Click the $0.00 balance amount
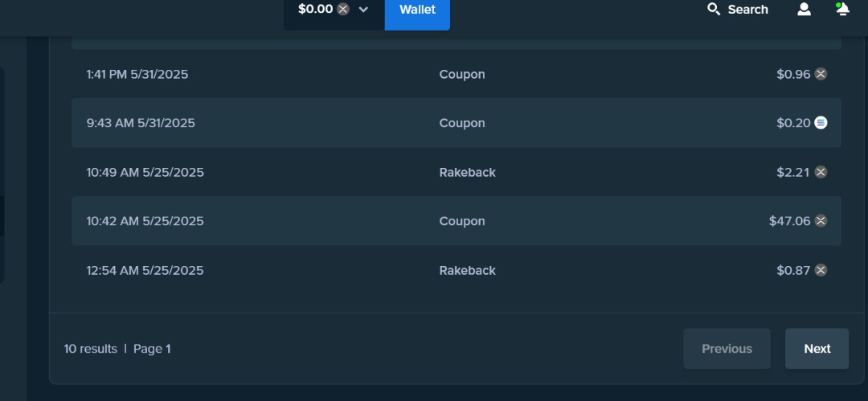868x401 pixels. click(316, 9)
